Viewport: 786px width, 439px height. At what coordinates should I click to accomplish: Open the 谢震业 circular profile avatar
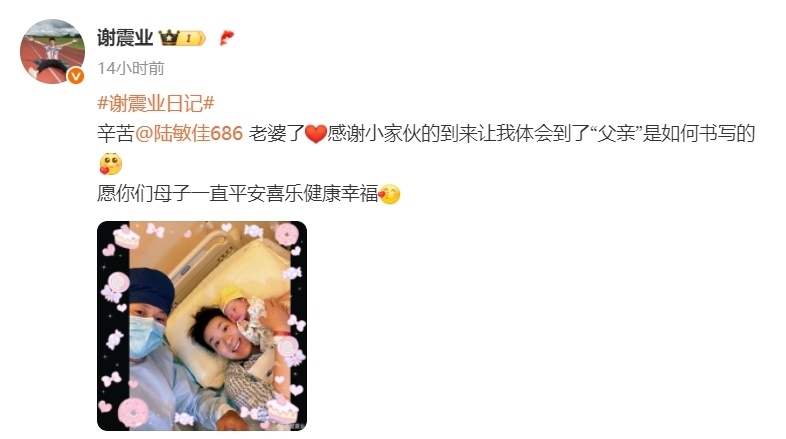53,51
